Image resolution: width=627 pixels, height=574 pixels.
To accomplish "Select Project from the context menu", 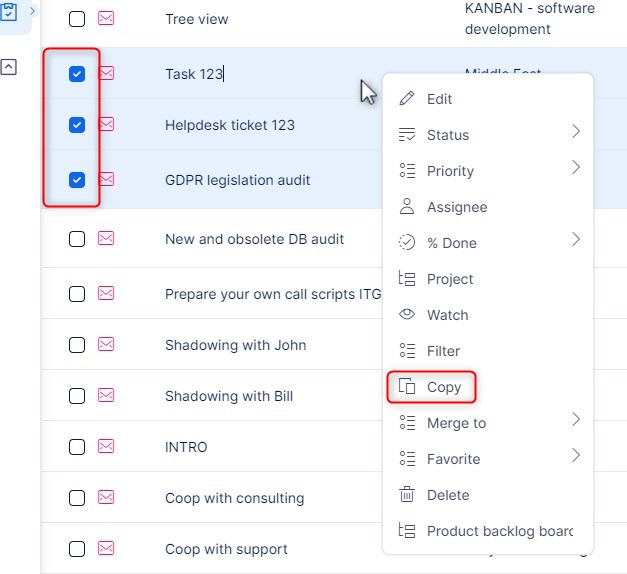I will point(449,279).
